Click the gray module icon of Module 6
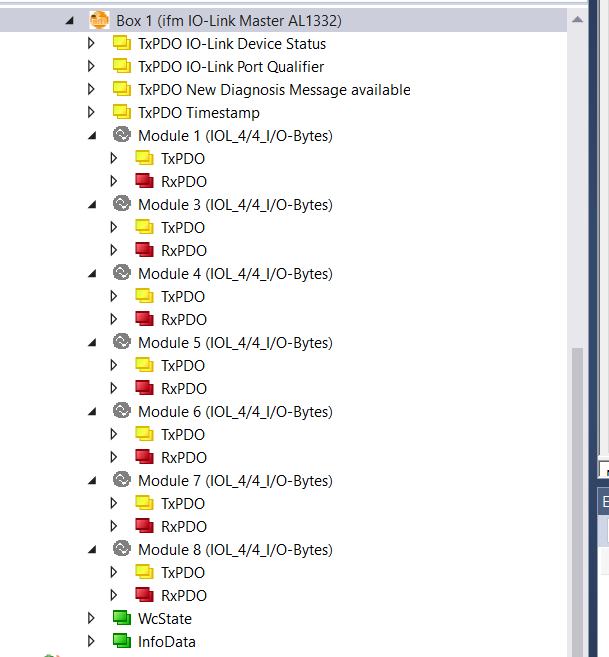609x657 pixels. click(122, 411)
